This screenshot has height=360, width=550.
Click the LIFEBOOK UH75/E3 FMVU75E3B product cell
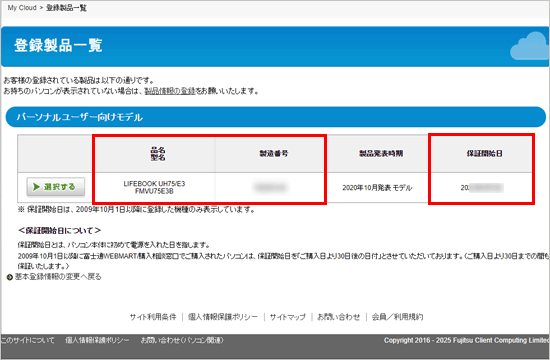[154, 187]
